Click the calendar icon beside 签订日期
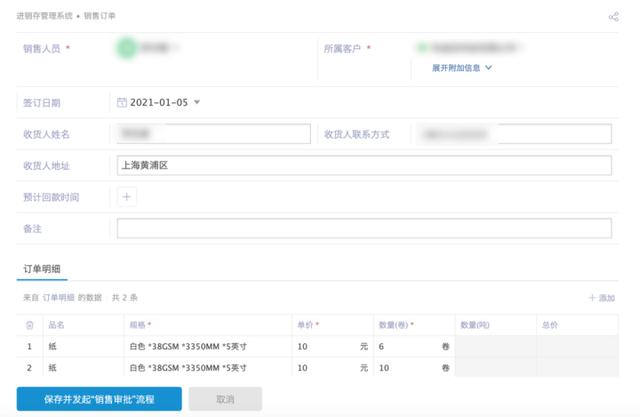The image size is (640, 417). point(122,102)
